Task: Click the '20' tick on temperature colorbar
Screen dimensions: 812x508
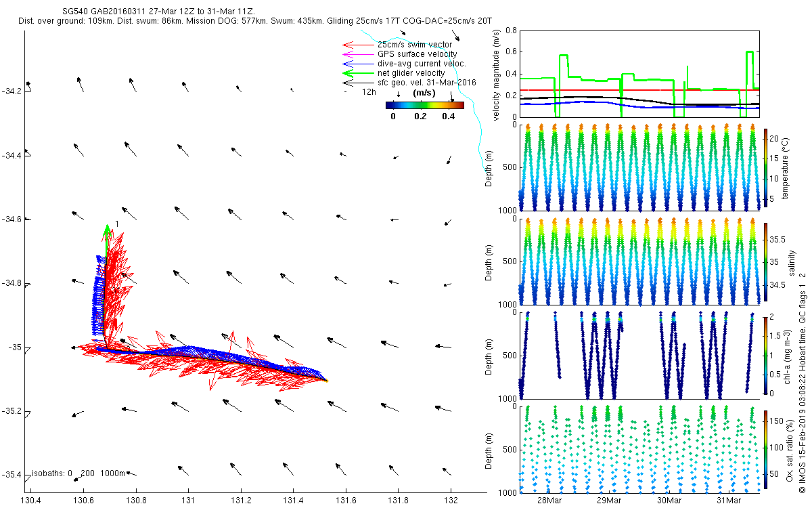Action: tap(775, 137)
